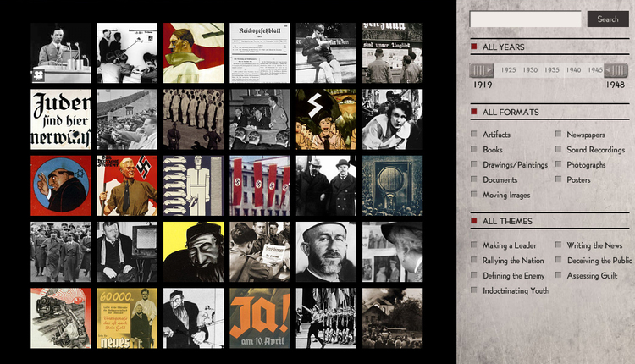Screen dimensions: 635x364
Task: Tick the Moving Images checkbox
Action: click(475, 196)
